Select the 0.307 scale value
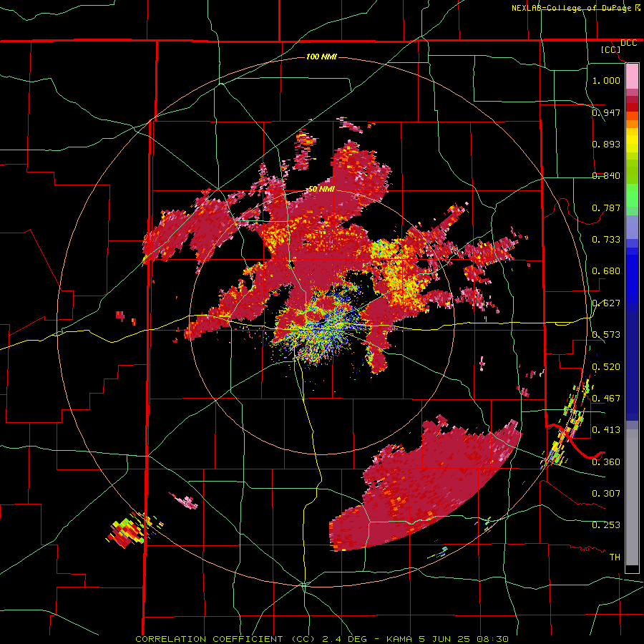This screenshot has height=644, width=644. [x=606, y=493]
